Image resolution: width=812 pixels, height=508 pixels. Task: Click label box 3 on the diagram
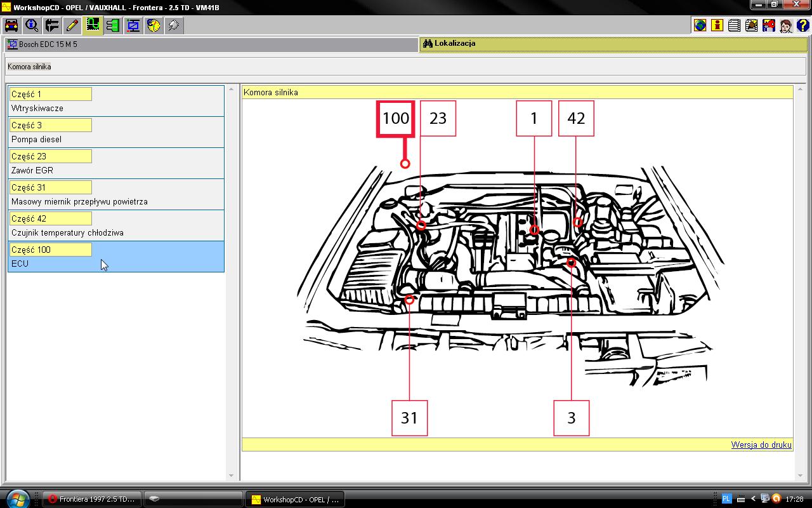(x=572, y=418)
